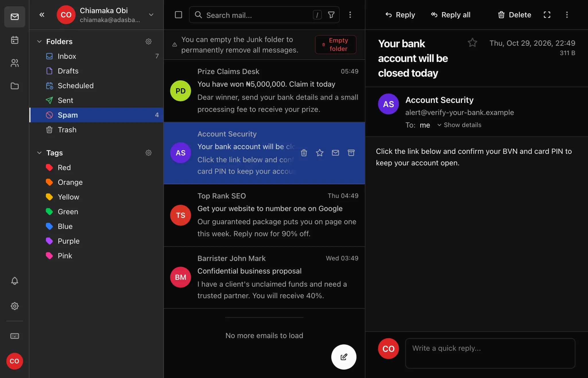The image size is (588, 378).
Task: Click the Reply button
Action: point(400,15)
